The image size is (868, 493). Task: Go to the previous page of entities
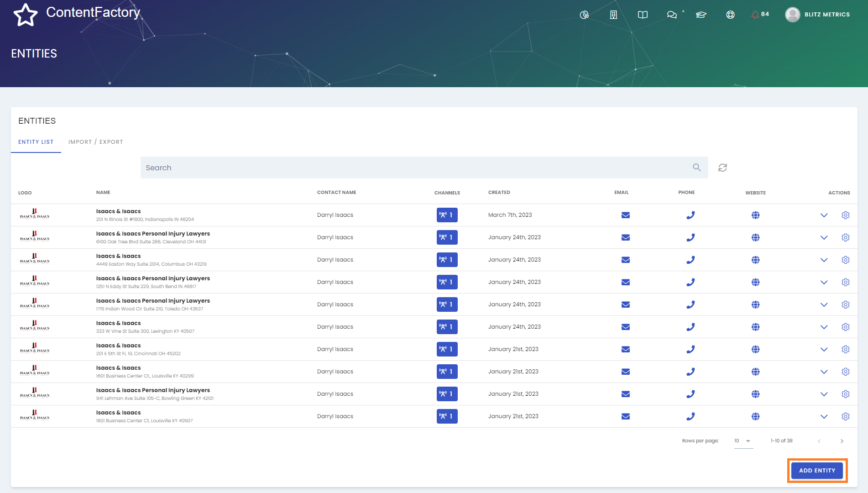coord(819,441)
